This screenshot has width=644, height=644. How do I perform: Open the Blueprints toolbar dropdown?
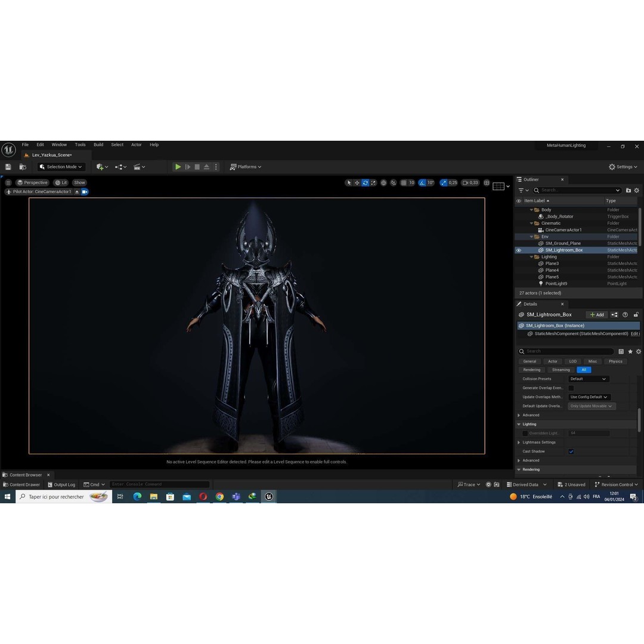coord(120,167)
